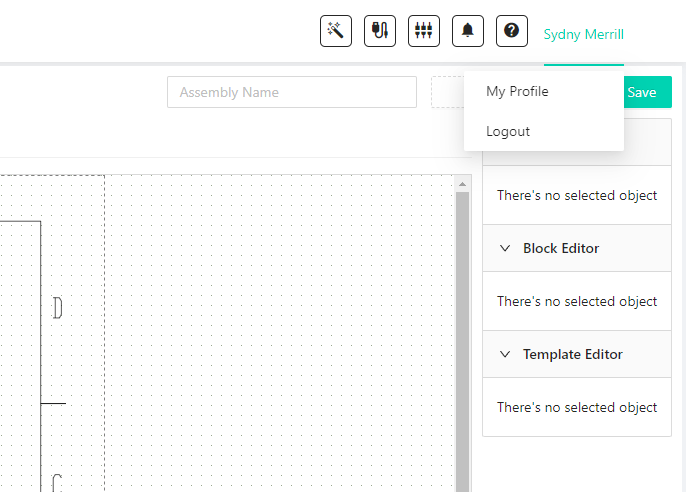Choose Logout from the user menu
Viewport: 686px width, 492px height.
click(544, 131)
